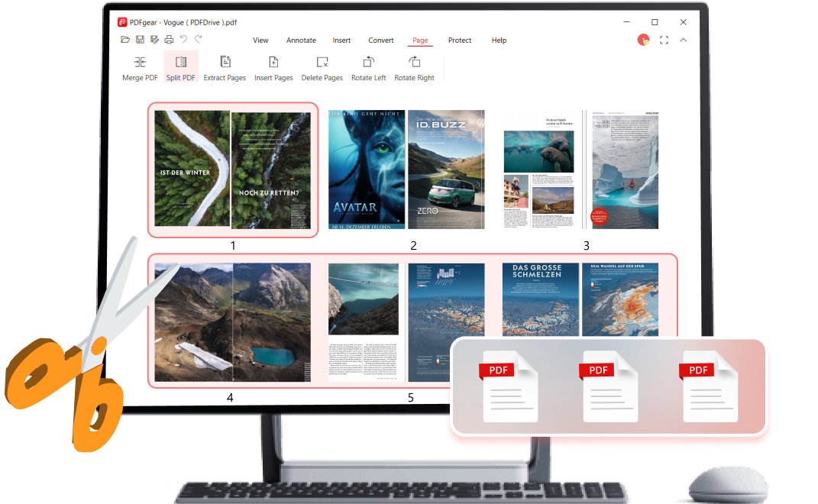Save the document using the floppy icon
818x504 pixels.
tap(140, 40)
